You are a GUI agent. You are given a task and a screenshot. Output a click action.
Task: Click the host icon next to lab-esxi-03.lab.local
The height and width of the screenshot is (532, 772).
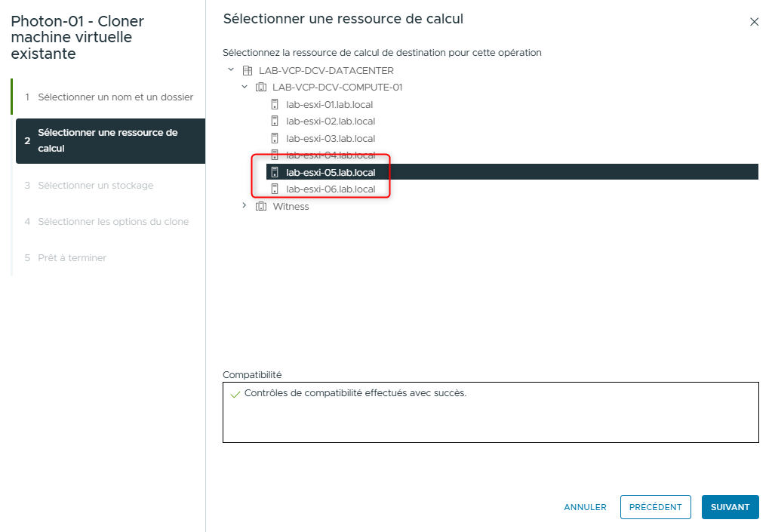coord(273,138)
